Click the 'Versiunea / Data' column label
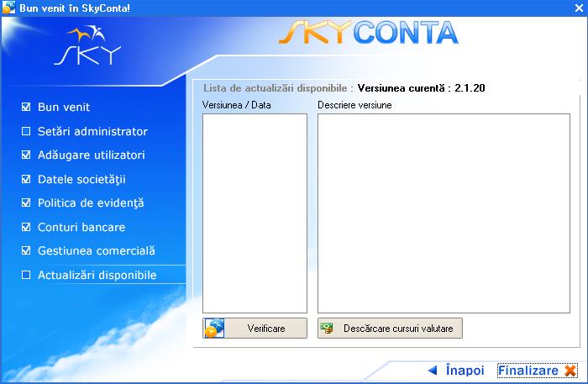The image size is (588, 384). pos(237,105)
